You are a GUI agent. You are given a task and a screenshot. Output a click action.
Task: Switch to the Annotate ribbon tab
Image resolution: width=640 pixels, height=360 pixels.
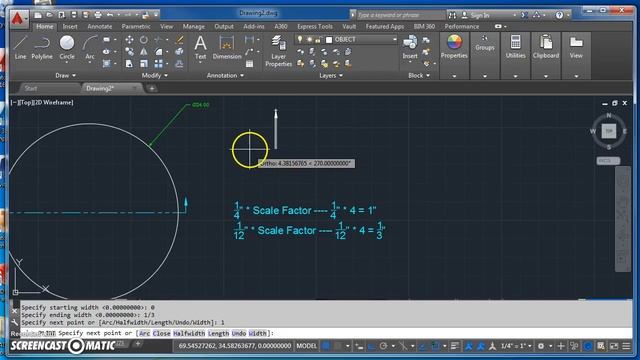click(100, 27)
